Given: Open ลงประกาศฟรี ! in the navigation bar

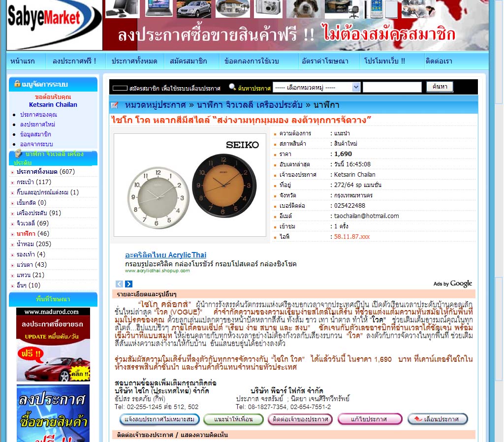Looking at the screenshot, I should [74, 61].
